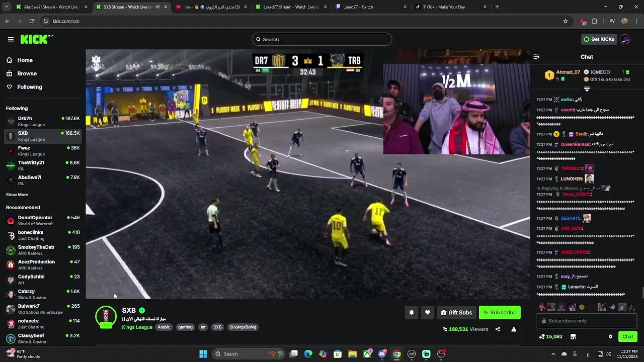Screen dimensions: 644x362
Task: Expand following list with Show More
Action: [17, 195]
